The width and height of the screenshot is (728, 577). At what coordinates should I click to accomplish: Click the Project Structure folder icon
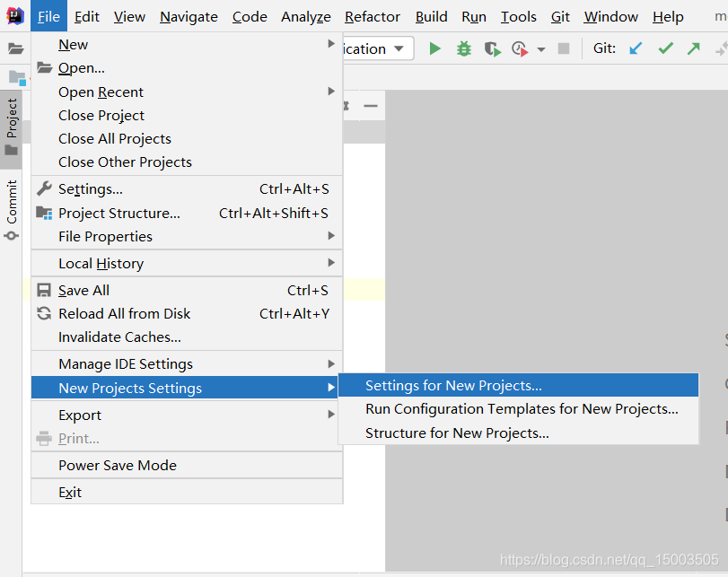click(x=44, y=213)
